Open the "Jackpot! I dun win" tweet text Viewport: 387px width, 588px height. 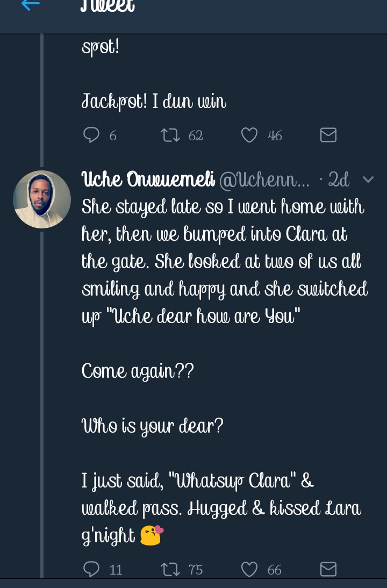[x=154, y=102]
